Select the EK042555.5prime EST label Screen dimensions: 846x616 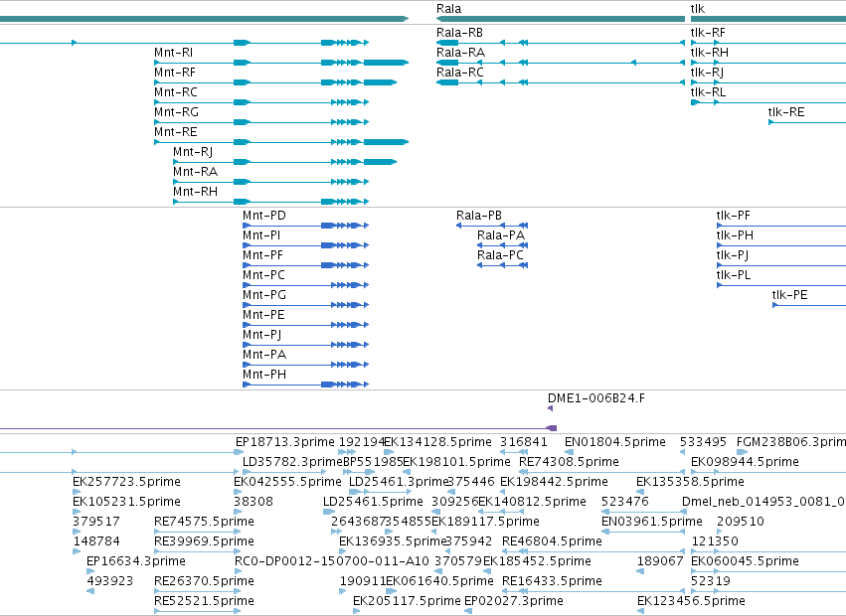287,482
